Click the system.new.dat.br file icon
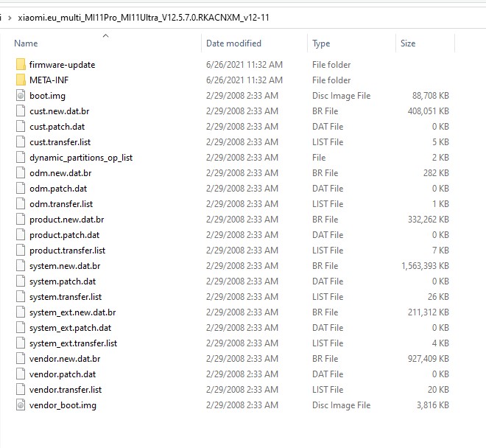 click(x=21, y=266)
